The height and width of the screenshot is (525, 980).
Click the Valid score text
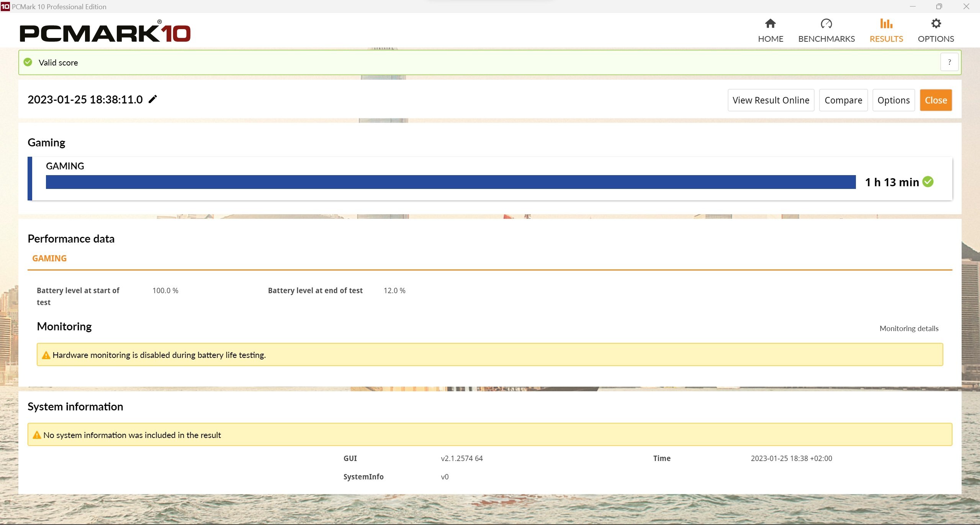click(x=58, y=62)
